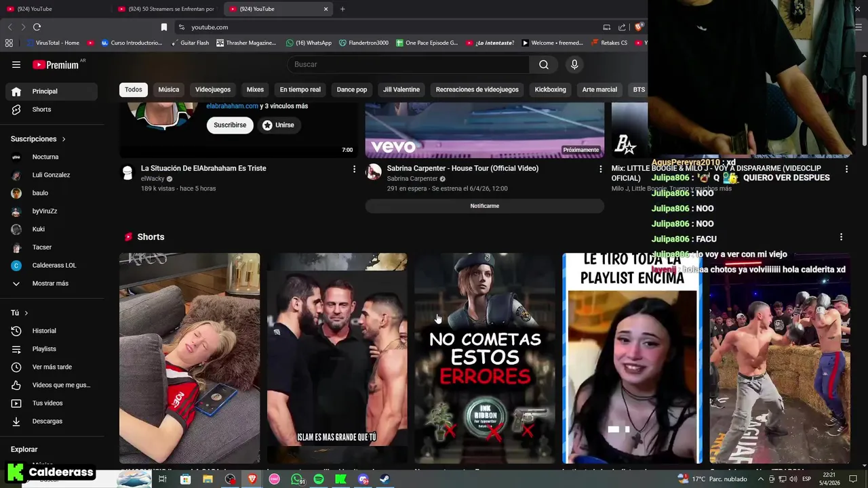Open Luli Gonzalez subscription channel

(51, 175)
